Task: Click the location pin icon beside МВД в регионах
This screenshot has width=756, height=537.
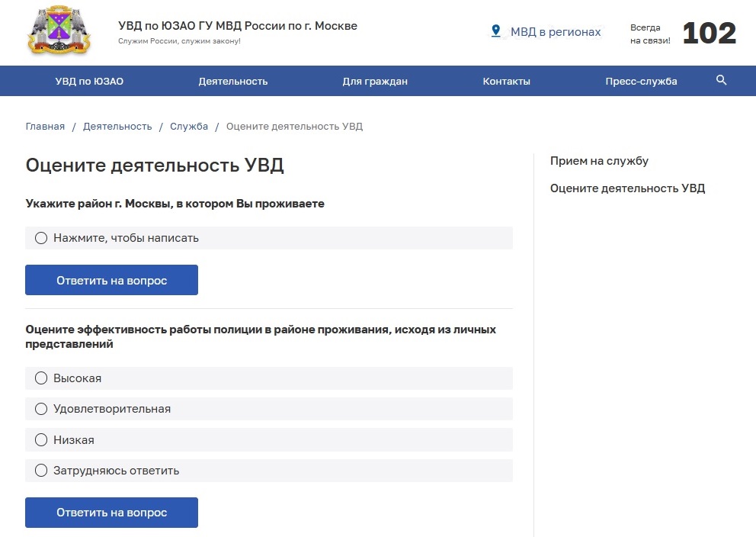Action: click(x=496, y=31)
